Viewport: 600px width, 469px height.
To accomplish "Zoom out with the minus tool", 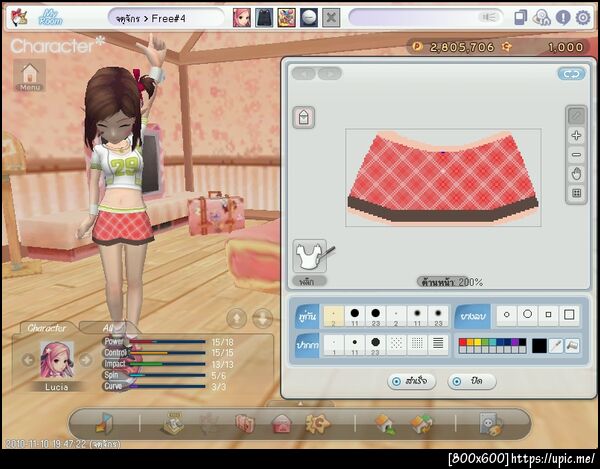I will pos(576,155).
